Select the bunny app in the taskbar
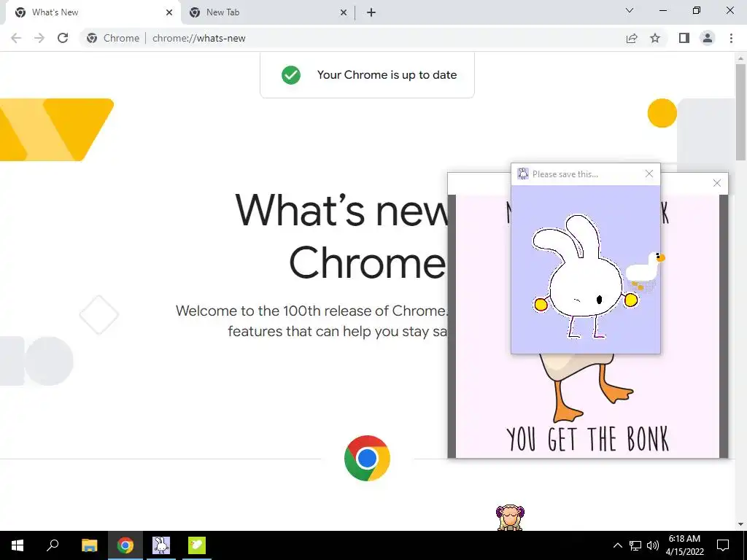 tap(161, 545)
